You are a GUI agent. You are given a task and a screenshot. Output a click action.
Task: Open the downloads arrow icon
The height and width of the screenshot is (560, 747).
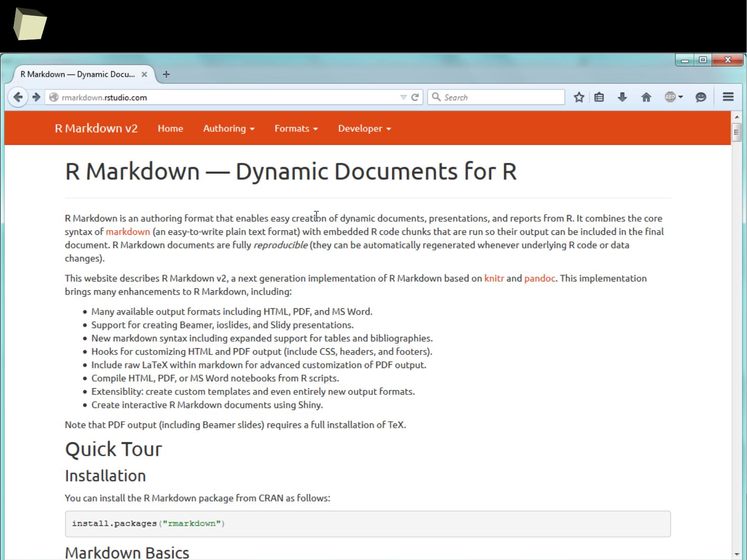pos(622,97)
